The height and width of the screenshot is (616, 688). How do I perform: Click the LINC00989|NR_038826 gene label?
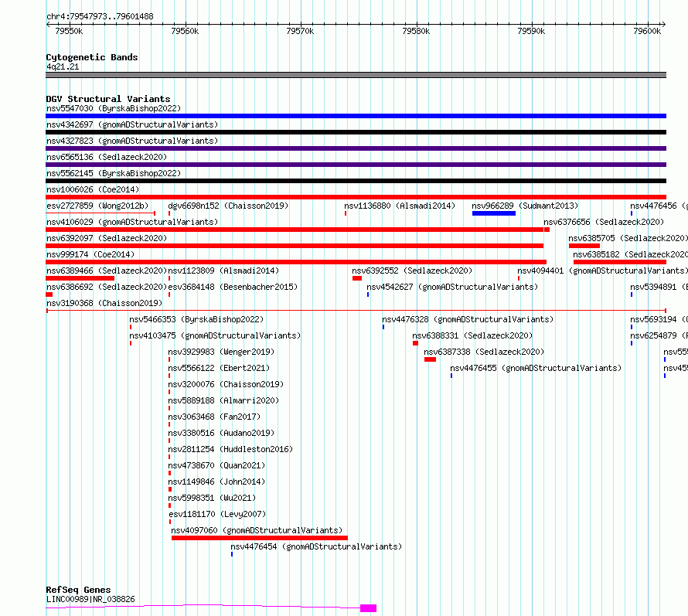[90, 599]
